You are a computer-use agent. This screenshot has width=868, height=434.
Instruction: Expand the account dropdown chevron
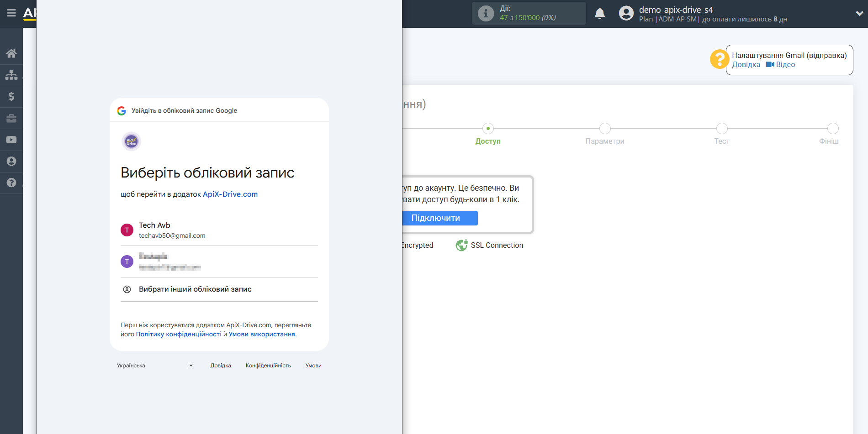coord(859,14)
